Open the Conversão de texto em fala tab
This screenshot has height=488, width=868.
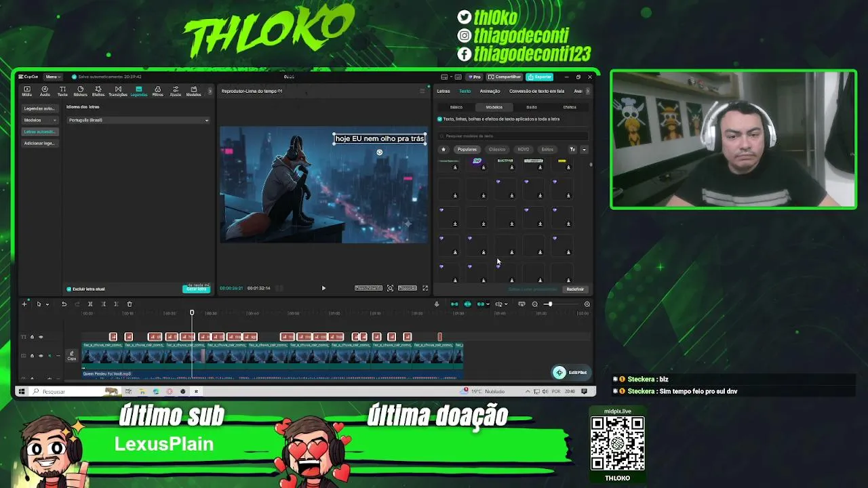click(536, 91)
